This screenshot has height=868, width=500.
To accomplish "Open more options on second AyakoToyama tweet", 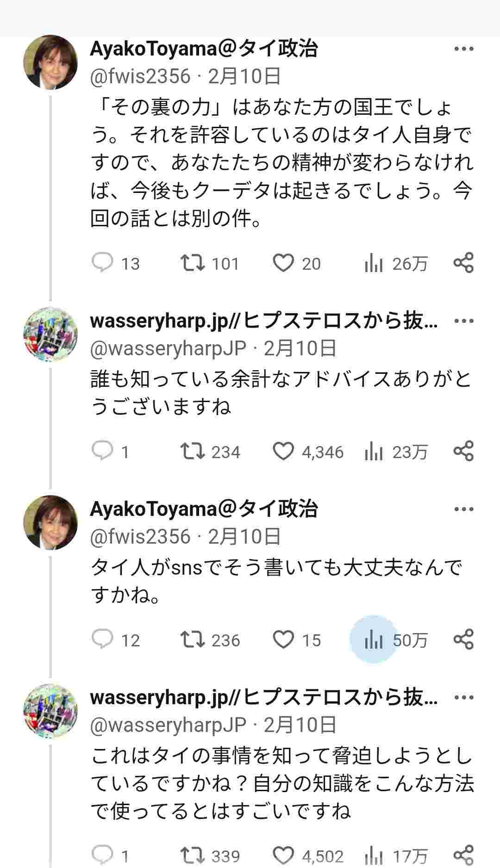I will click(x=463, y=509).
